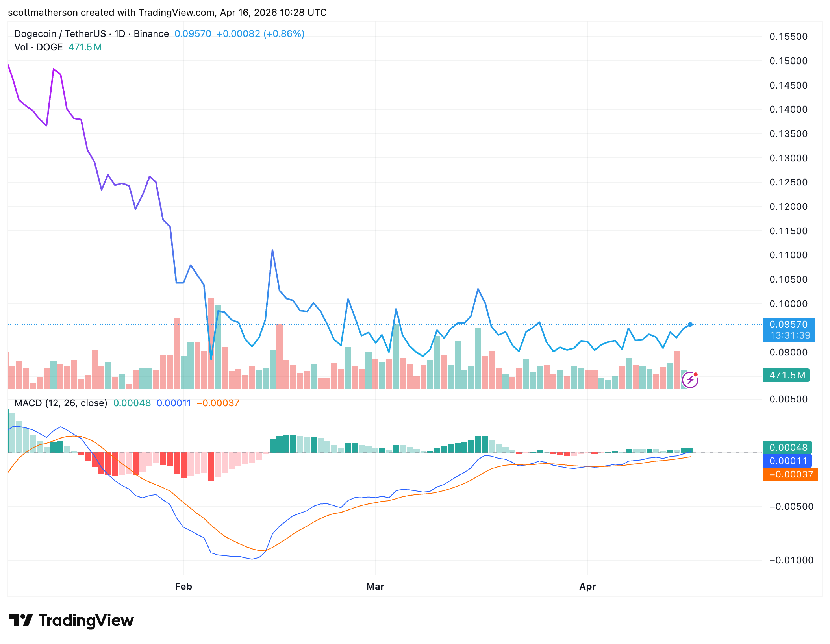Click the blue 0.00011 MACD value tag
This screenshot has height=644, width=830.
click(x=787, y=461)
